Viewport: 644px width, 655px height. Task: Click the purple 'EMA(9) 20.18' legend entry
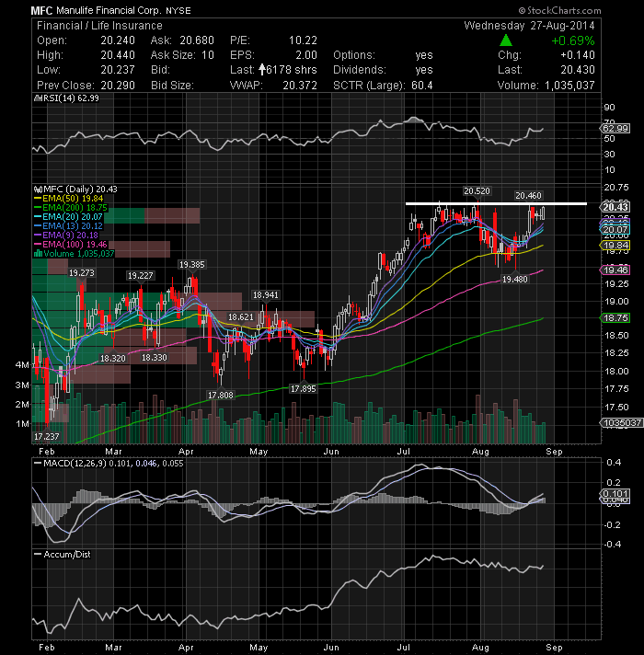tap(66, 236)
